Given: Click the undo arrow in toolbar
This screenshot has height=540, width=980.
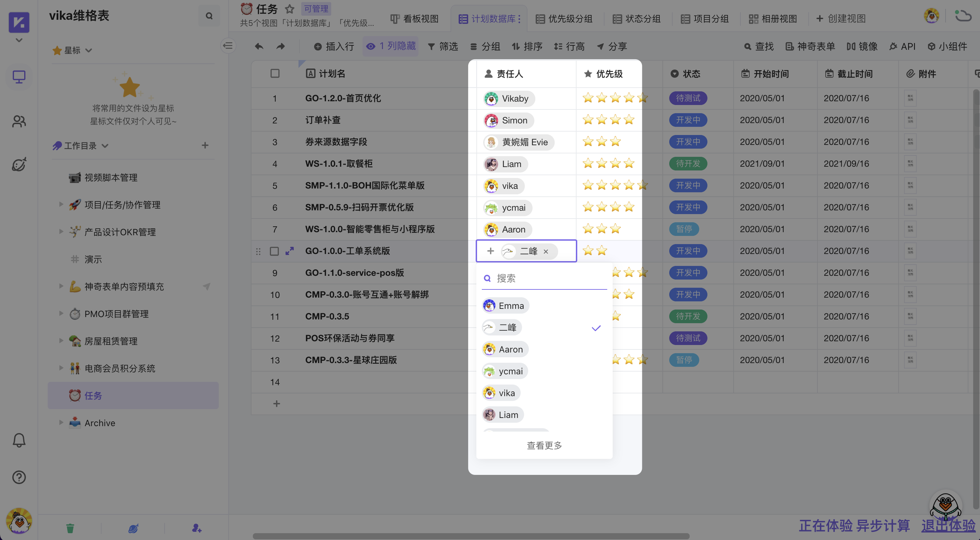Looking at the screenshot, I should click(x=259, y=46).
